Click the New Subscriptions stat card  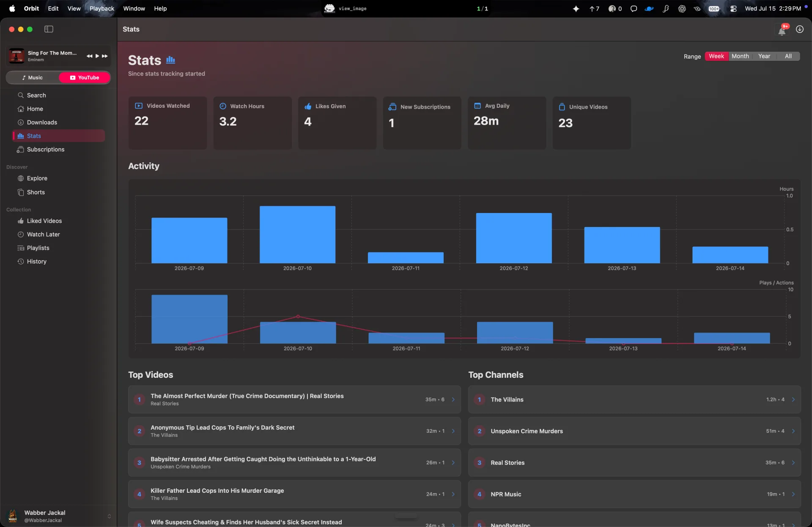(422, 123)
